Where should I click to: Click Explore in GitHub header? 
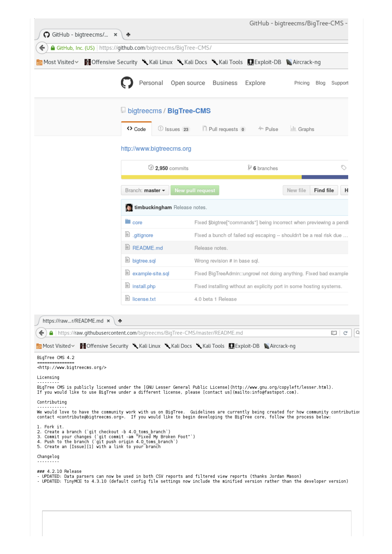[x=255, y=83]
